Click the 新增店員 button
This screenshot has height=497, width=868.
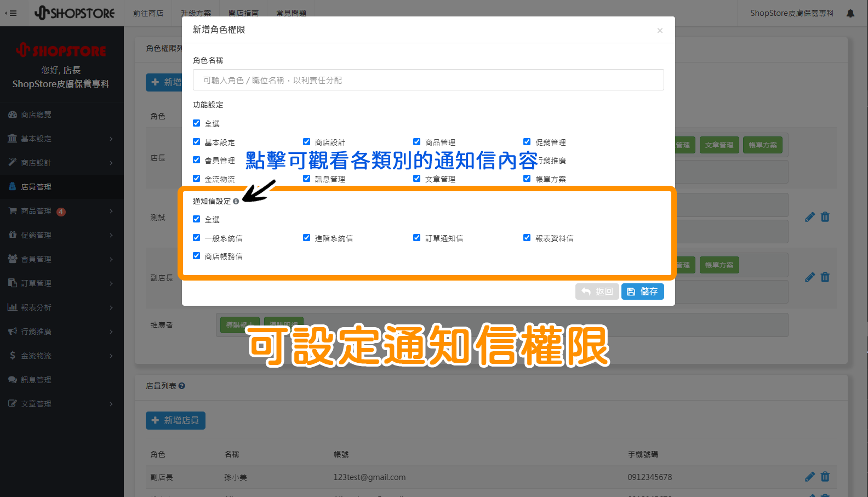click(x=175, y=420)
